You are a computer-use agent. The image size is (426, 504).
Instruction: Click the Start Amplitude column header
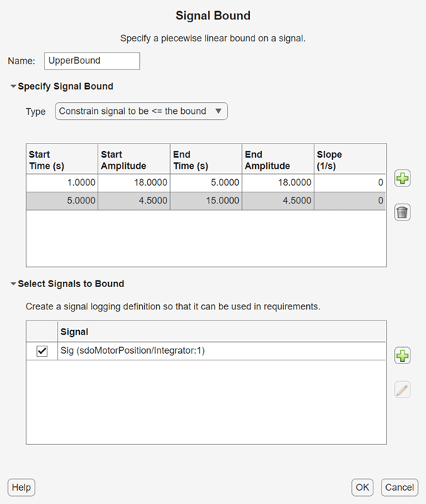pyautogui.click(x=134, y=159)
